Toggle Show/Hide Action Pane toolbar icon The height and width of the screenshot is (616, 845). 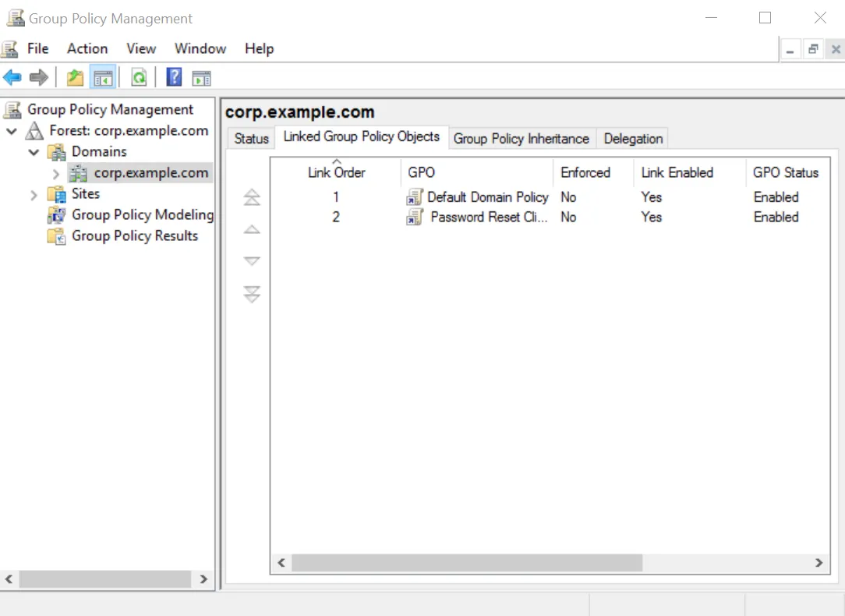202,78
